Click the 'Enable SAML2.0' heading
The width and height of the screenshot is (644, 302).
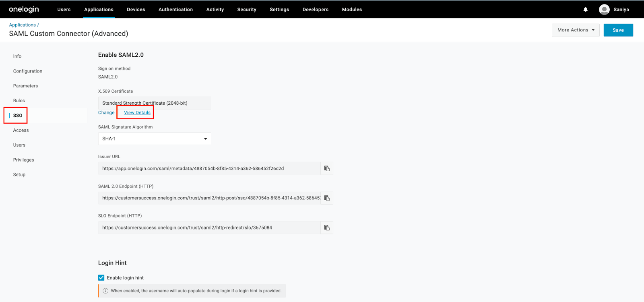point(121,55)
